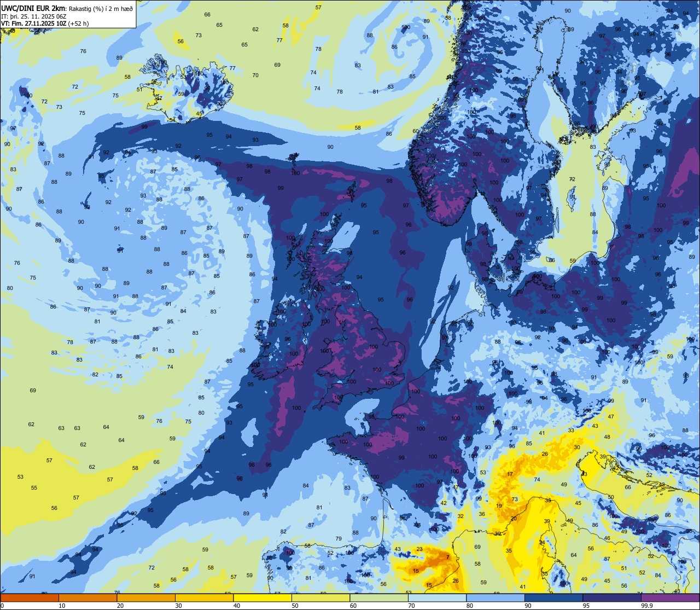Click the legend tick label '60'
The width and height of the screenshot is (700, 610).
tap(353, 606)
